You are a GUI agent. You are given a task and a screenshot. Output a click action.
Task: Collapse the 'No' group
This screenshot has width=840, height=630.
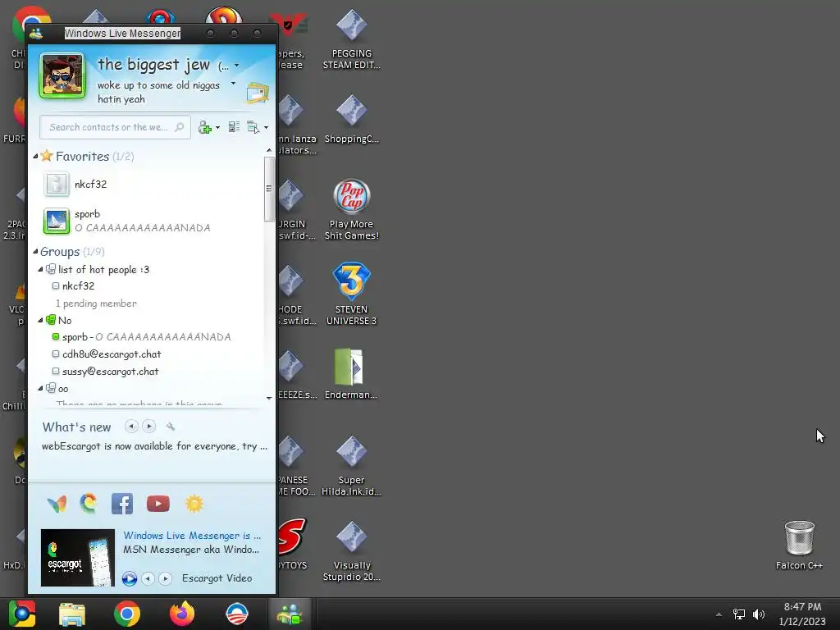tap(40, 321)
